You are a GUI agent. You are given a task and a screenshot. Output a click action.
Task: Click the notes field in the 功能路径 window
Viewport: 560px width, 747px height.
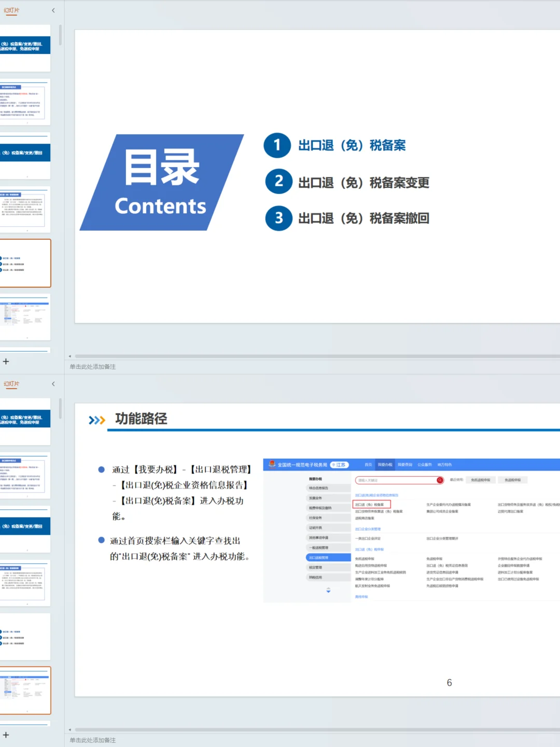pyautogui.click(x=311, y=740)
